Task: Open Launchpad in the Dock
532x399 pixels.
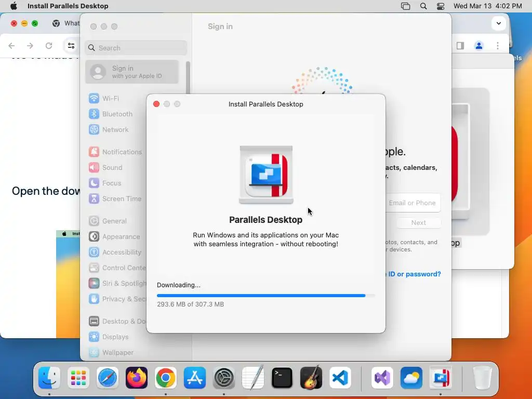Action: (x=78, y=378)
